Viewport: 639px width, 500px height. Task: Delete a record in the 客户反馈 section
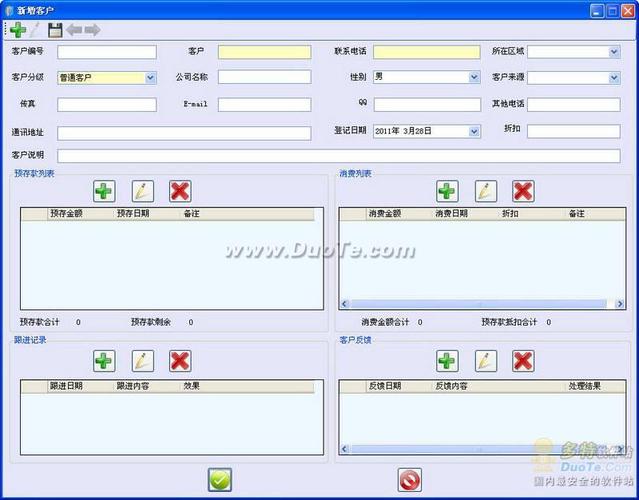point(523,361)
